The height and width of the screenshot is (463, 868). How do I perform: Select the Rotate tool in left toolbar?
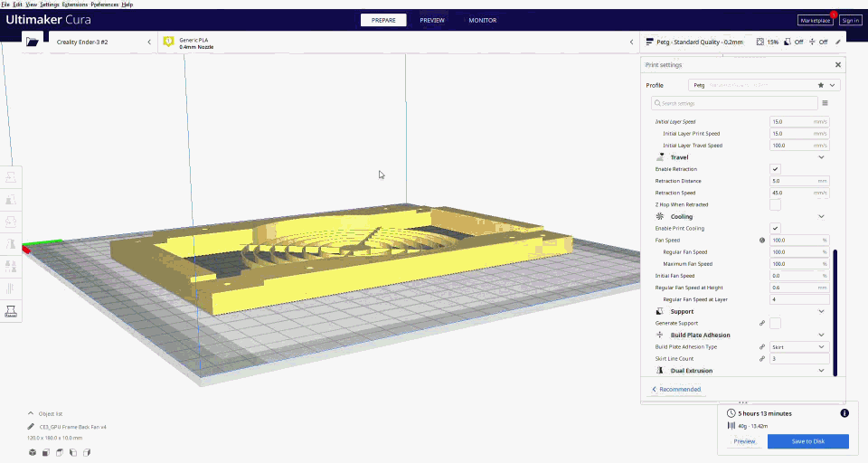coord(11,222)
